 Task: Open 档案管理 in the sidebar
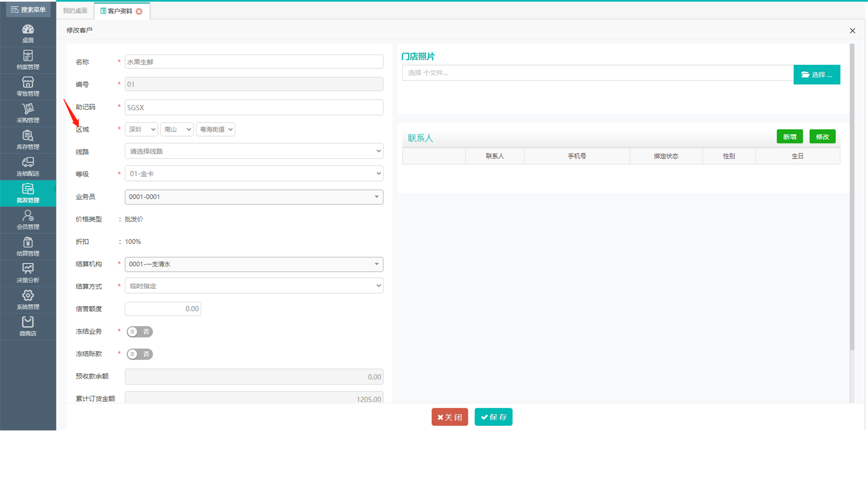28,60
